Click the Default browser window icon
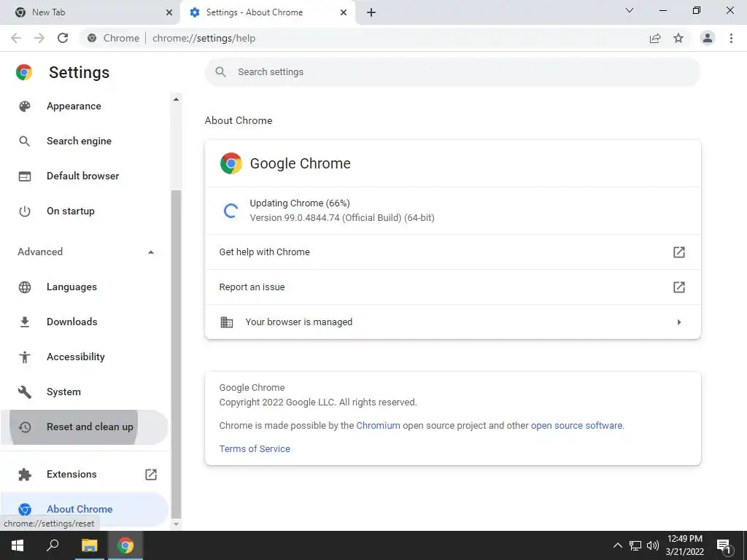 (x=24, y=176)
